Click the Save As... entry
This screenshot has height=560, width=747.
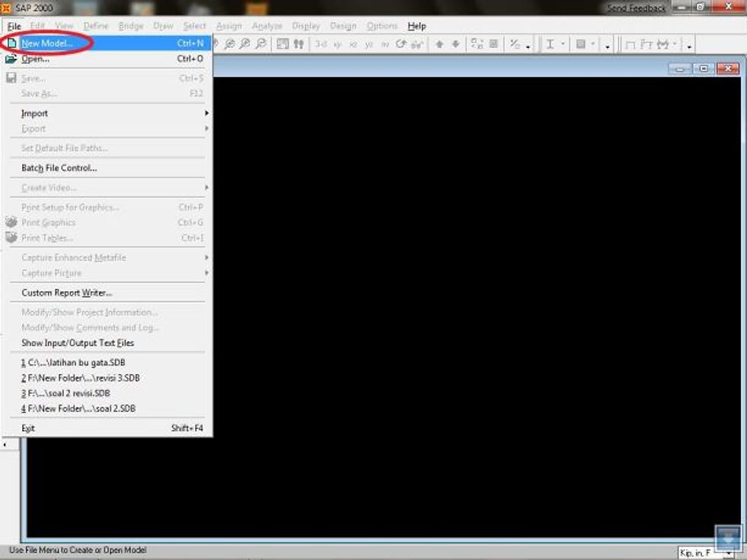[107, 93]
